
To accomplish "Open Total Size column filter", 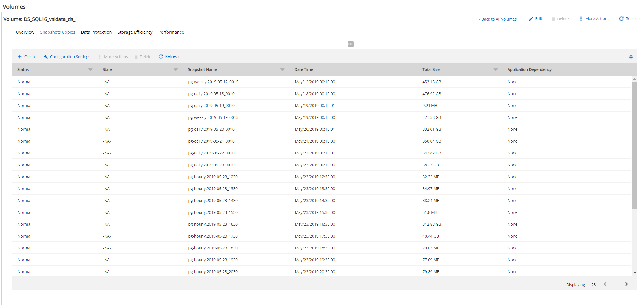I will click(495, 69).
